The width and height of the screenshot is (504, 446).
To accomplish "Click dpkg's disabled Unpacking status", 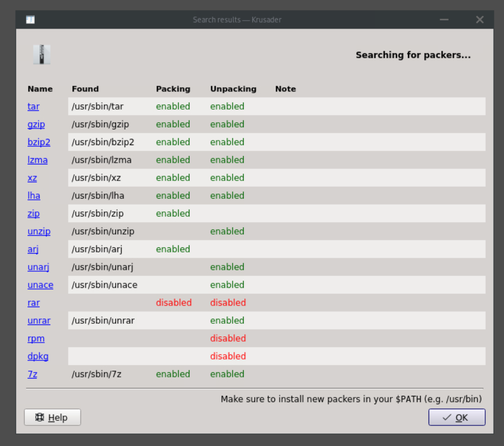I will pos(228,356).
